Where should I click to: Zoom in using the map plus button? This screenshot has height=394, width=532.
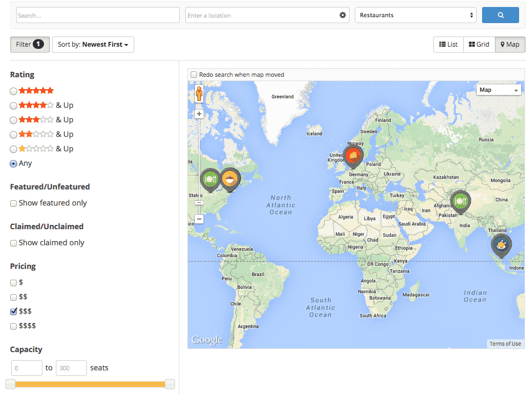click(x=199, y=114)
